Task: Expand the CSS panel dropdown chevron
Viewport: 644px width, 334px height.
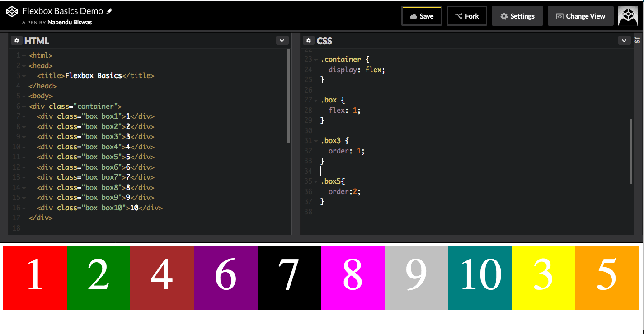Action: (x=624, y=41)
